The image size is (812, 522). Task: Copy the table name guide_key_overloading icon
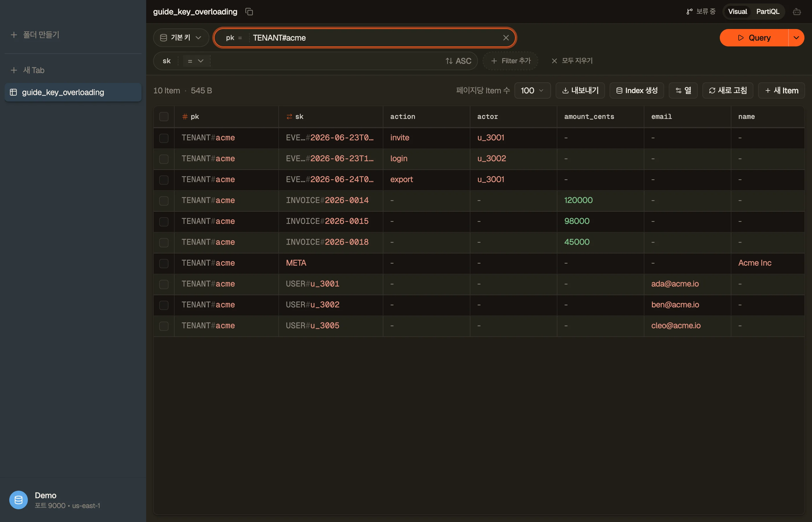click(249, 12)
